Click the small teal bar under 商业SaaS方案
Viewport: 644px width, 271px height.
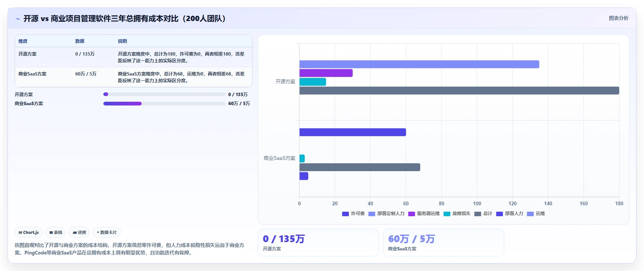(302, 158)
